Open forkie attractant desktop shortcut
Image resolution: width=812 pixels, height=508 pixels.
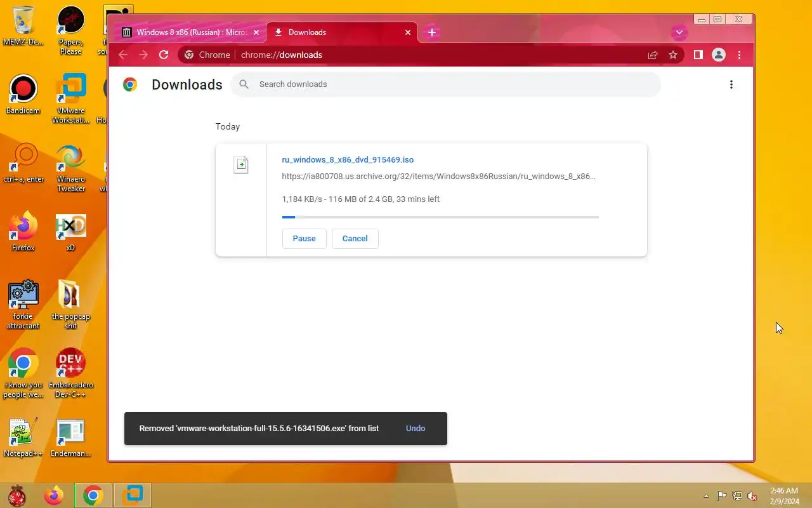23,304
